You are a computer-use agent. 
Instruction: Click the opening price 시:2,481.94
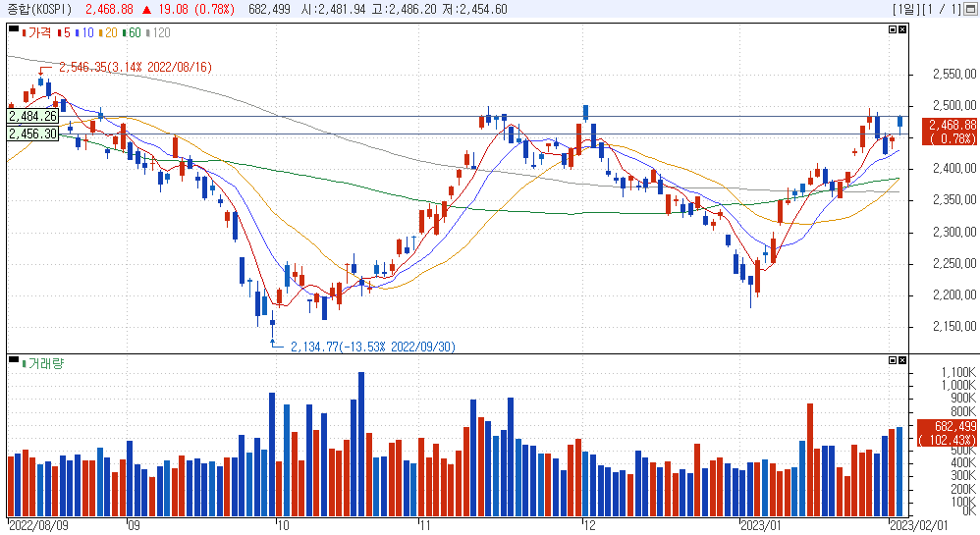coord(333,10)
